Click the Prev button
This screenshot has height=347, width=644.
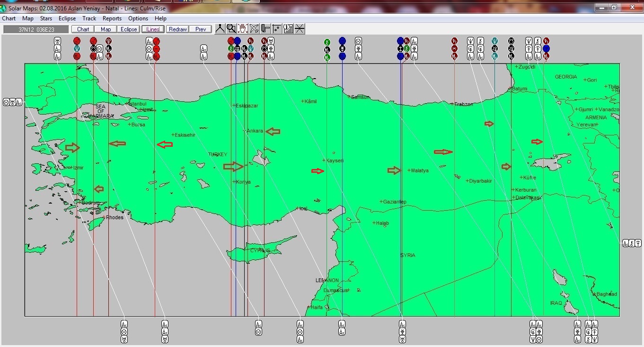(201, 29)
